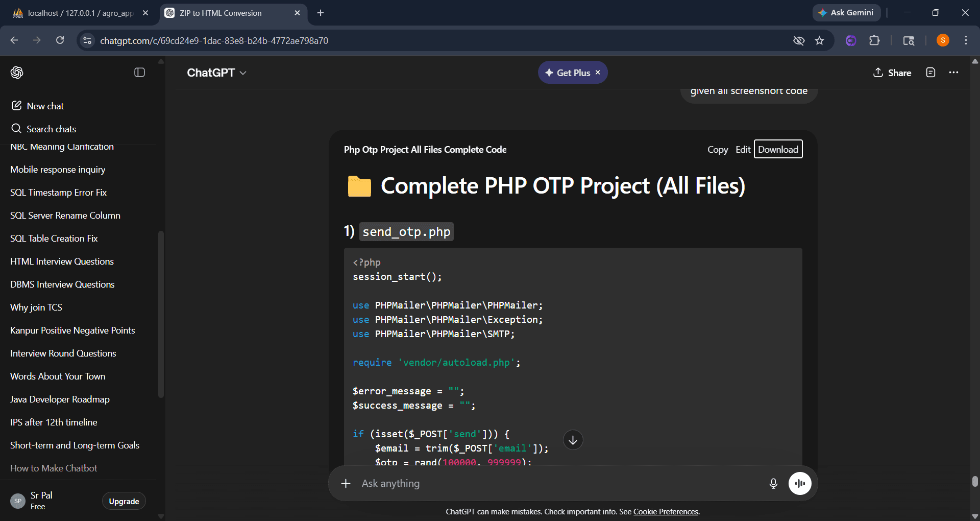Click the Download button for the document
980x521 pixels.
tap(778, 149)
